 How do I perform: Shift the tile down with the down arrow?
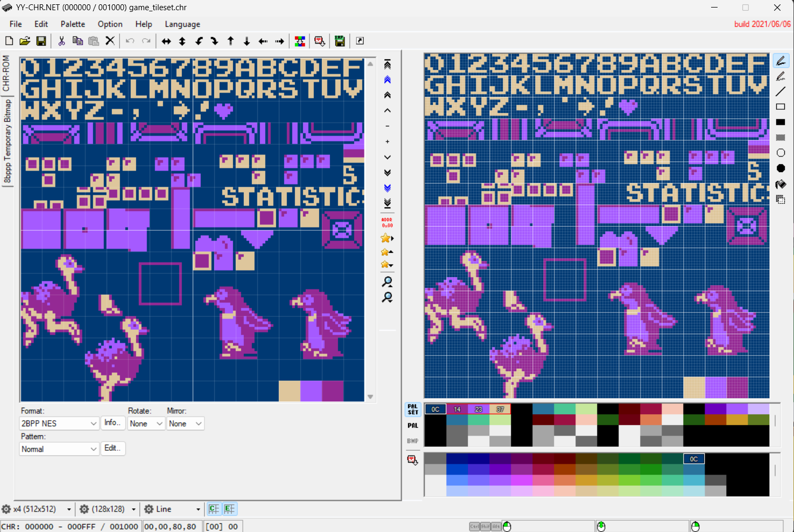click(x=247, y=41)
